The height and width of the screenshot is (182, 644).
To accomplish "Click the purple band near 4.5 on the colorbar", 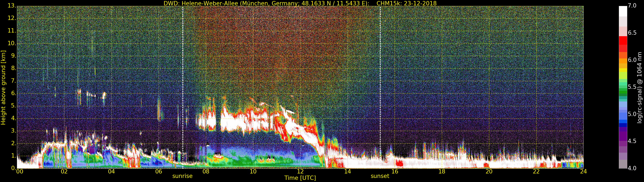I will pyautogui.click(x=623, y=141).
